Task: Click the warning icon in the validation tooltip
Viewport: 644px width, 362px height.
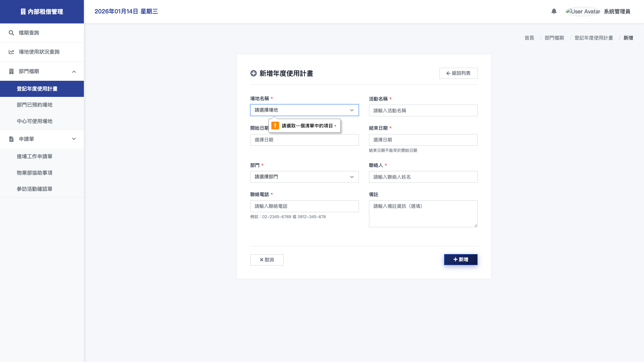Action: click(x=275, y=125)
